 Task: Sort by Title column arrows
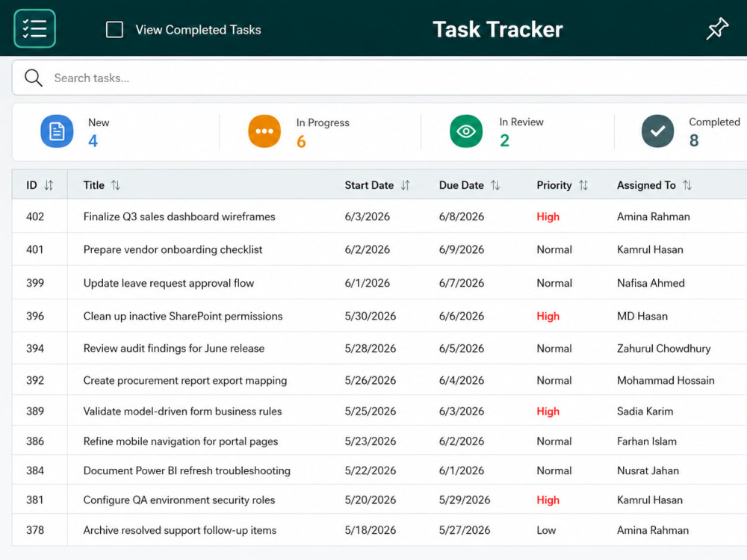(115, 185)
